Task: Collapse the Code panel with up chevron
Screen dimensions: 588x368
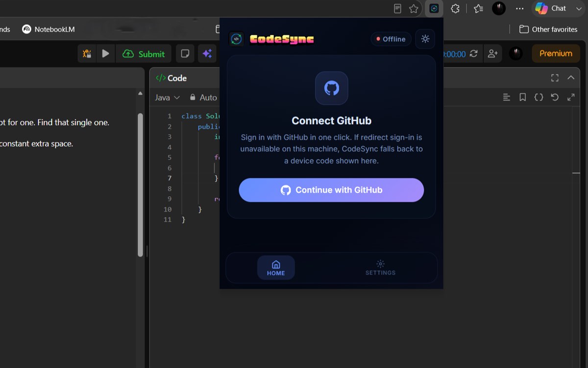Action: [571, 78]
